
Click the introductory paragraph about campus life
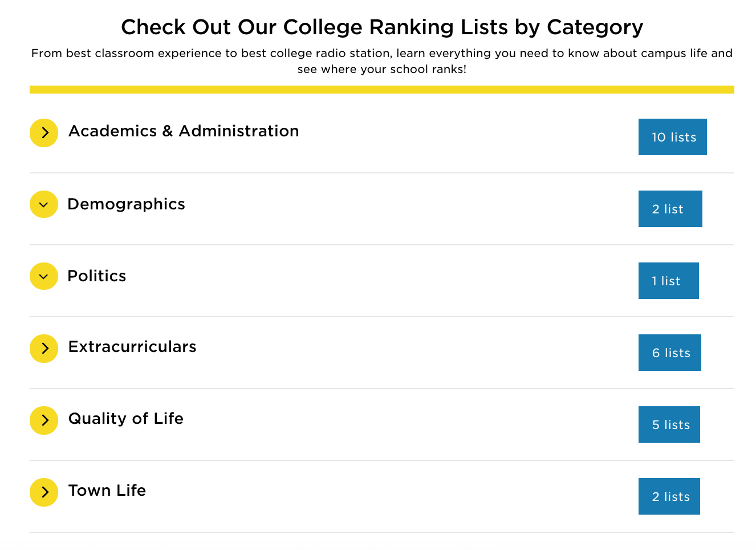pyautogui.click(x=382, y=61)
